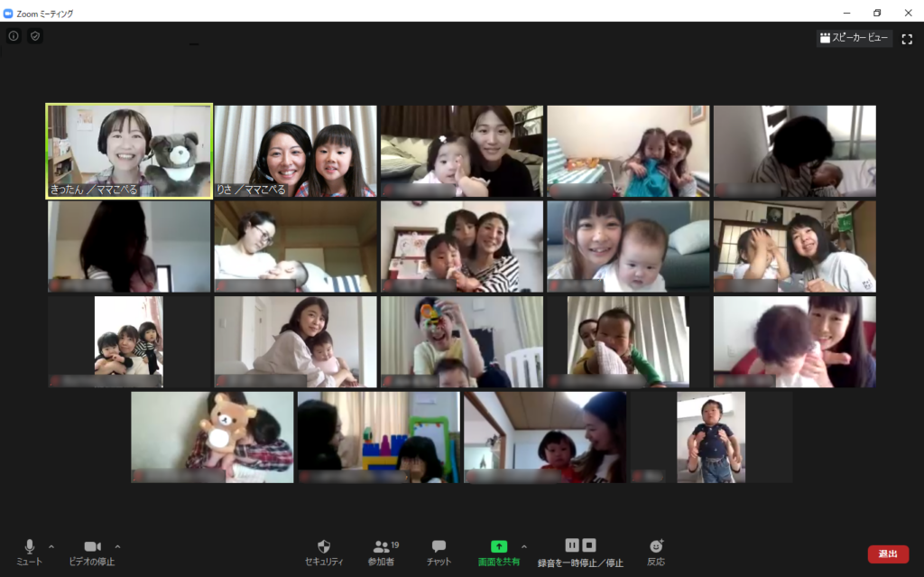Image resolution: width=924 pixels, height=577 pixels.
Task: Click the green encryption shield icon
Action: [35, 36]
